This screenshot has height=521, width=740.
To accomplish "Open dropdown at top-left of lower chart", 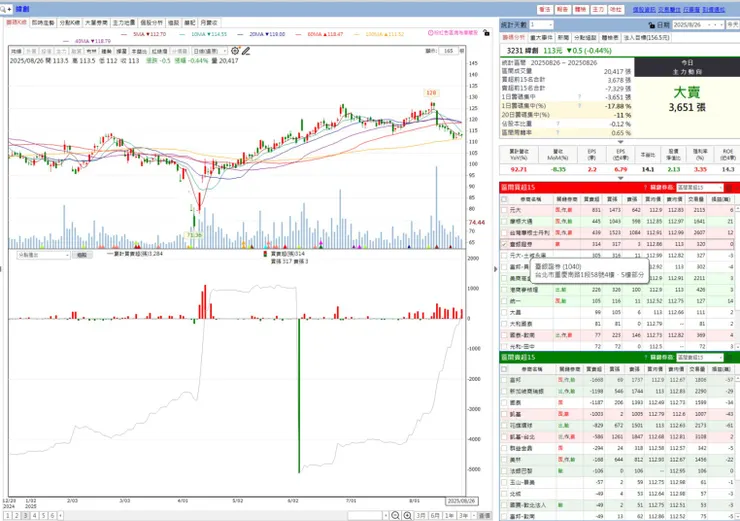I will [x=44, y=255].
